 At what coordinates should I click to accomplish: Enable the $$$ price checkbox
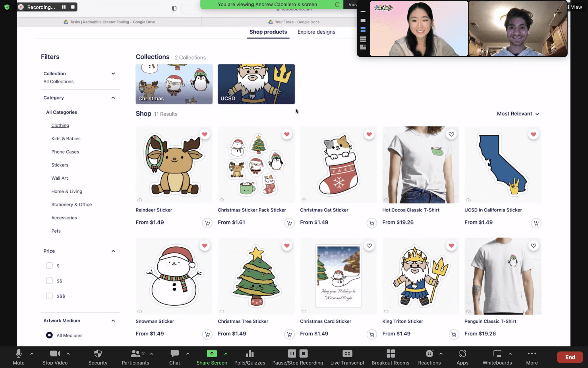point(49,296)
